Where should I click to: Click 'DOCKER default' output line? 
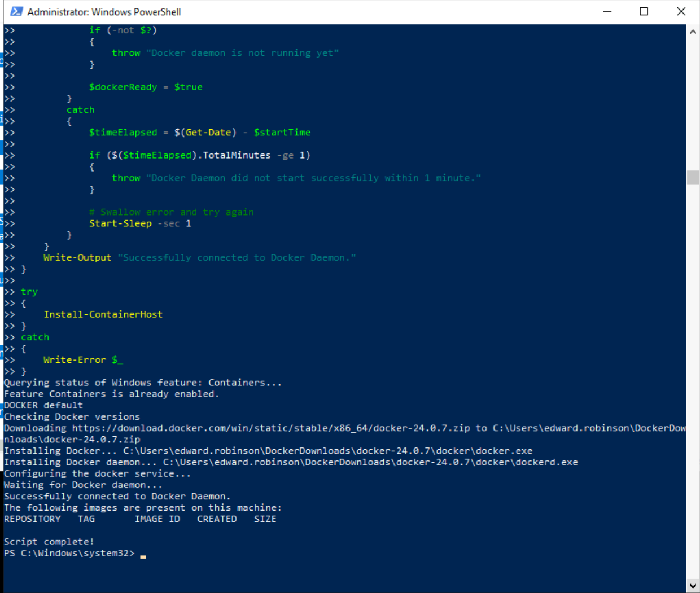pos(43,406)
